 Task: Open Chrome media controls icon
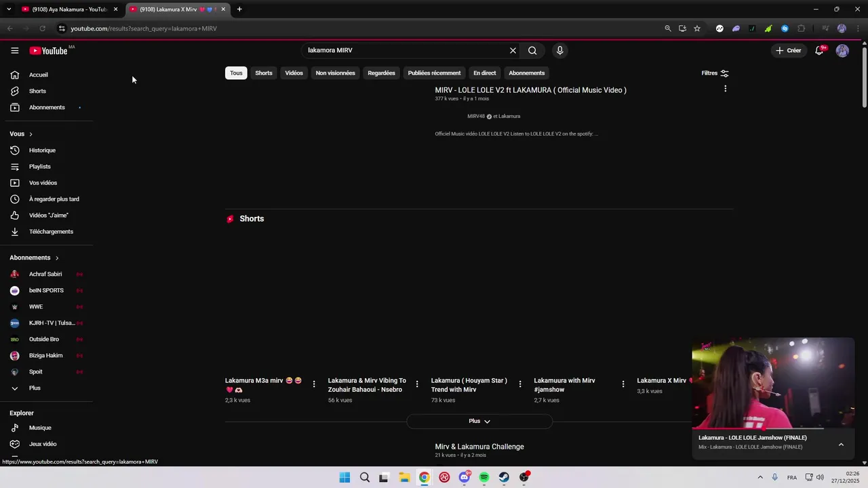click(x=825, y=28)
